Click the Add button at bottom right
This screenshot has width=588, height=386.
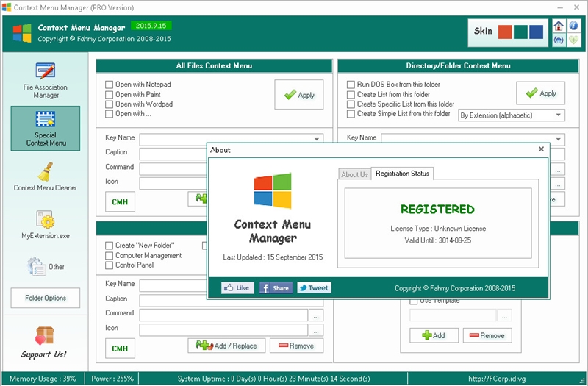point(434,335)
